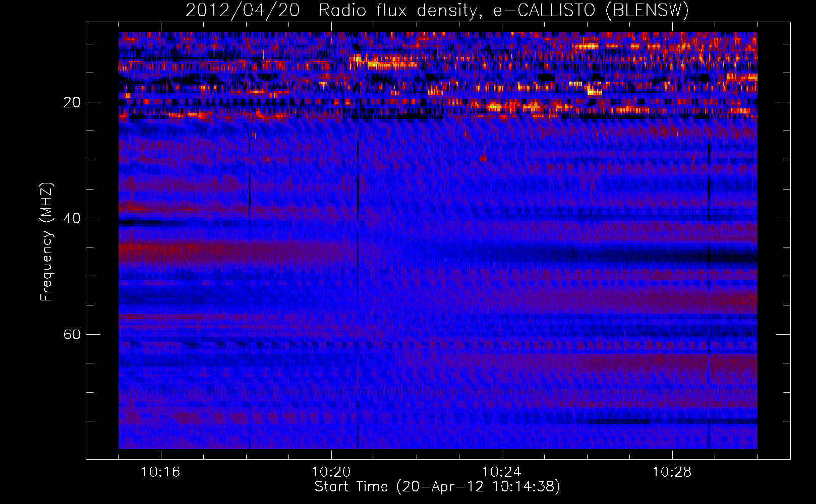Image resolution: width=816 pixels, height=504 pixels.
Task: Click the '40' frequency tick label
Action: (72, 218)
